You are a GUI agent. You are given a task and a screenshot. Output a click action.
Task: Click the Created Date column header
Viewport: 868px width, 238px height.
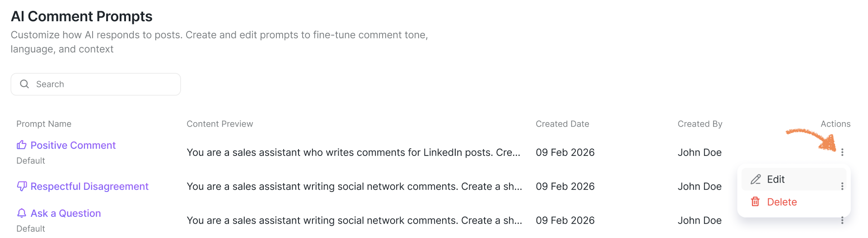(x=562, y=124)
